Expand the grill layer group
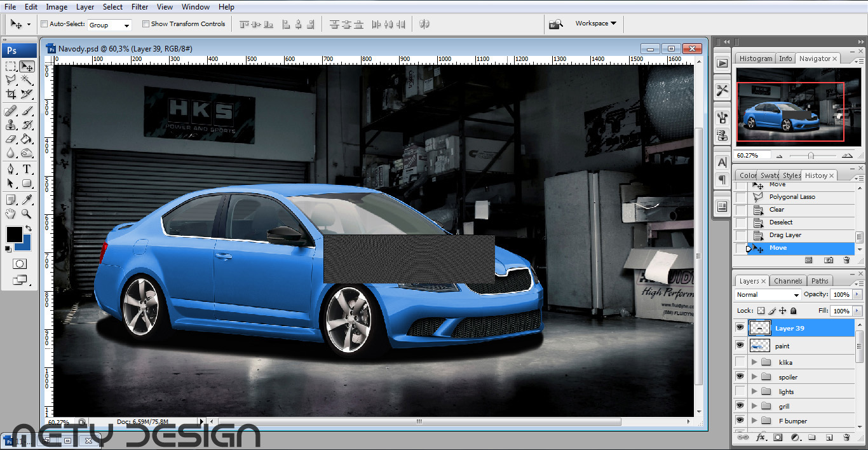 pyautogui.click(x=754, y=406)
